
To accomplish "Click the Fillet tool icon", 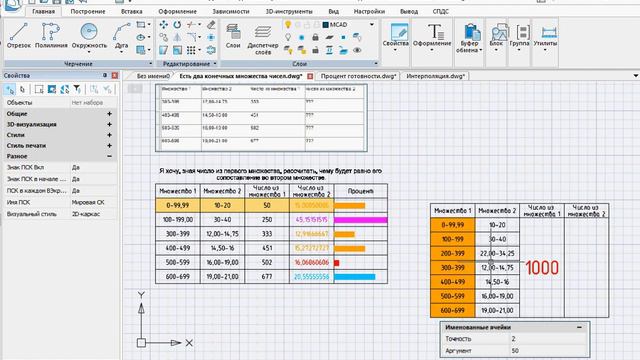I will tap(191, 38).
